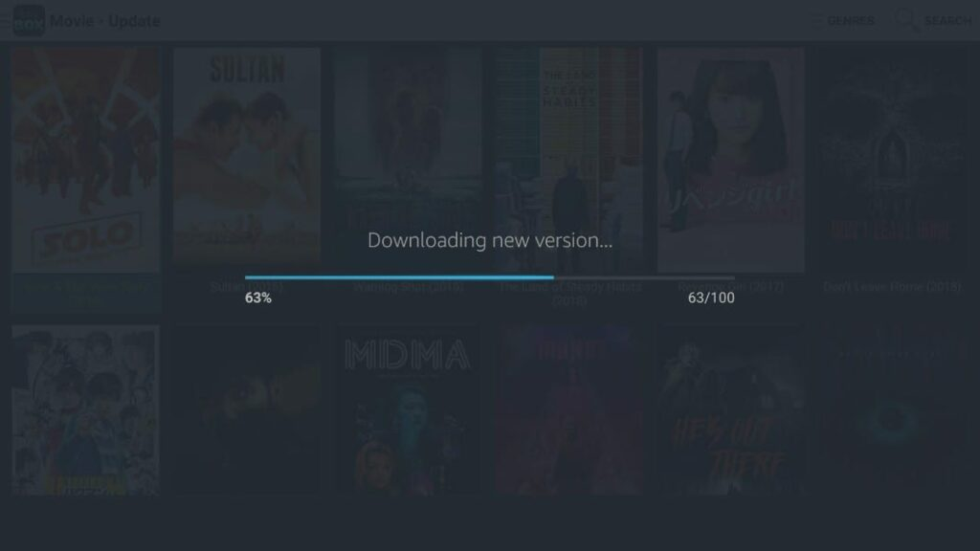This screenshot has height=551, width=980.
Task: Open the Revenge Girl movie poster
Action: pyautogui.click(x=730, y=160)
